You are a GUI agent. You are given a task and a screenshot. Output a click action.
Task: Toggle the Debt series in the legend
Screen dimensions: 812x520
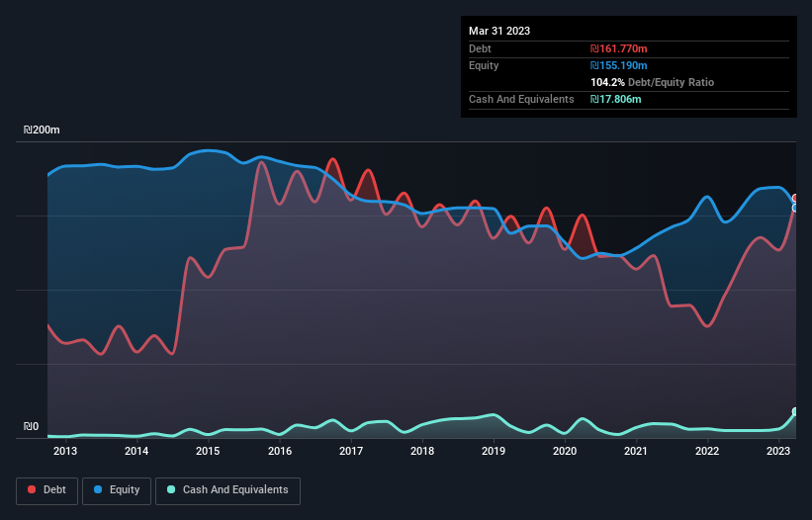(46, 490)
